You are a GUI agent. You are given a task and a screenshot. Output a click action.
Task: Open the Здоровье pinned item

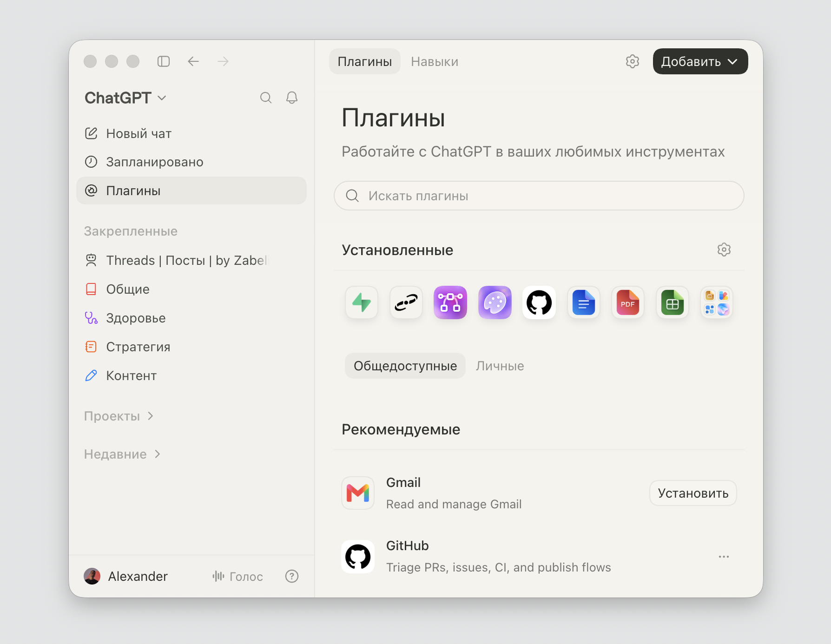pos(191,318)
